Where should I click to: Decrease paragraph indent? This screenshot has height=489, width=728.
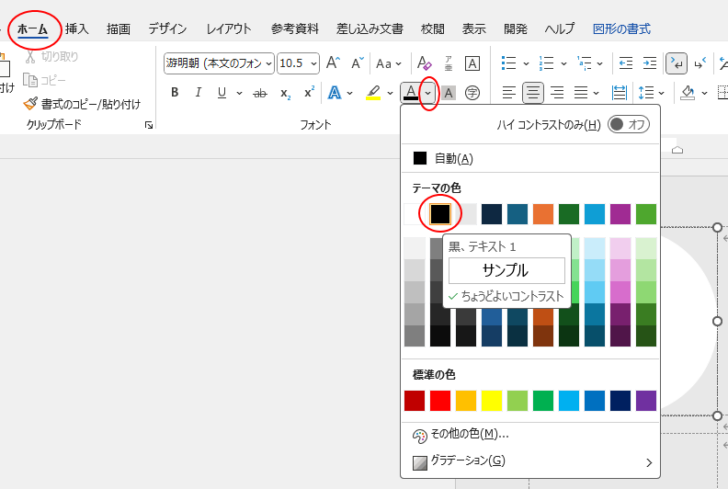tap(625, 63)
